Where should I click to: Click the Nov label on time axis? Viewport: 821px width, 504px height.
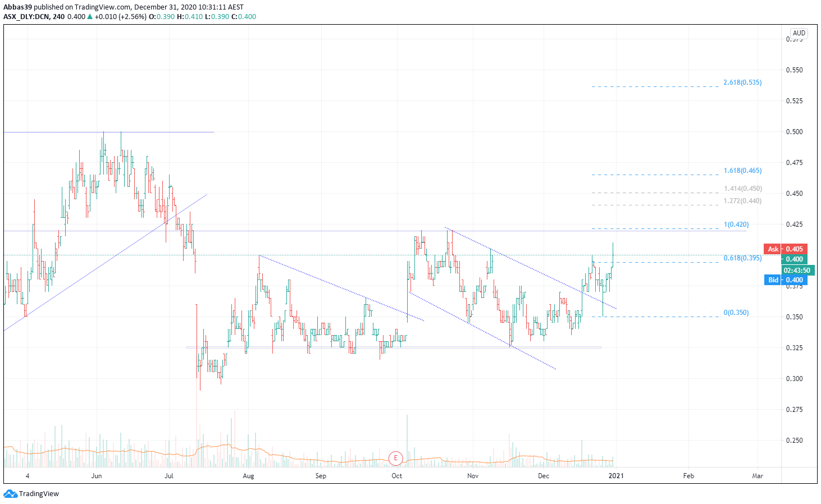pos(473,476)
